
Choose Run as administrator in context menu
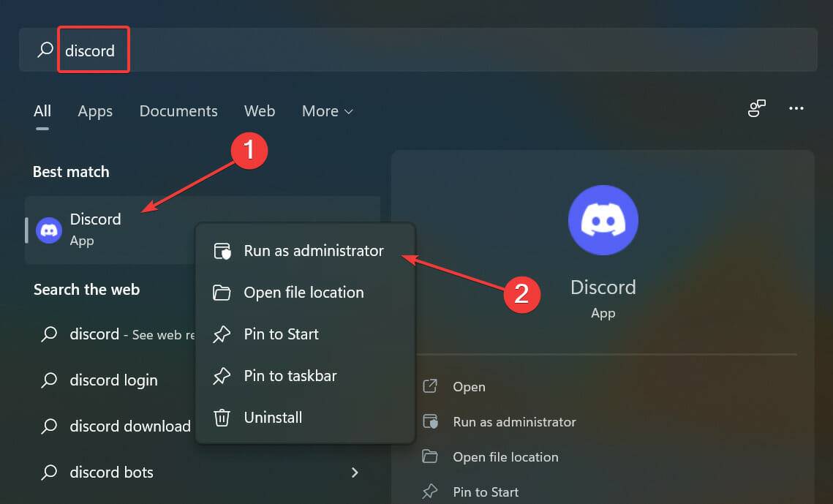pos(305,251)
